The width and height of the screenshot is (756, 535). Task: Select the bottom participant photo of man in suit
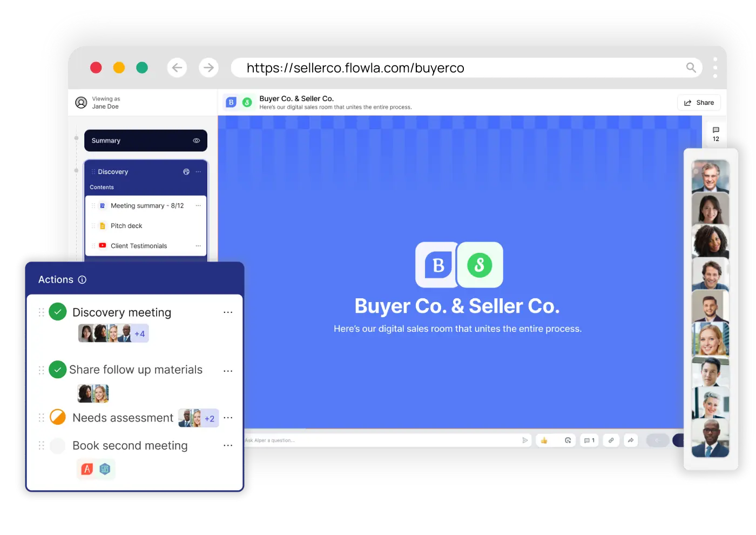point(711,438)
